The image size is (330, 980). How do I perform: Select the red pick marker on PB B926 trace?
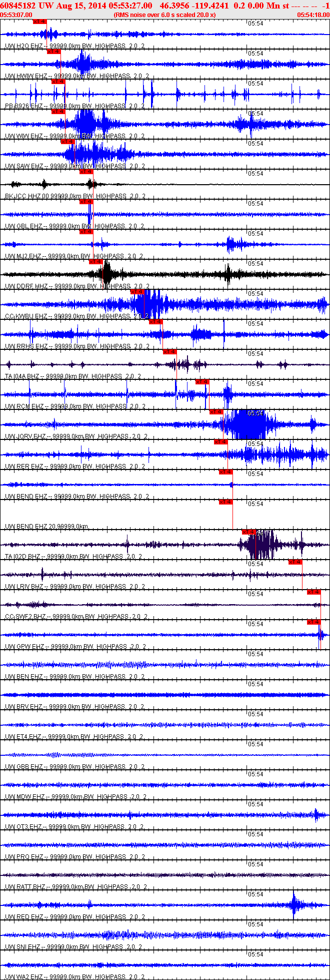tap(58, 82)
